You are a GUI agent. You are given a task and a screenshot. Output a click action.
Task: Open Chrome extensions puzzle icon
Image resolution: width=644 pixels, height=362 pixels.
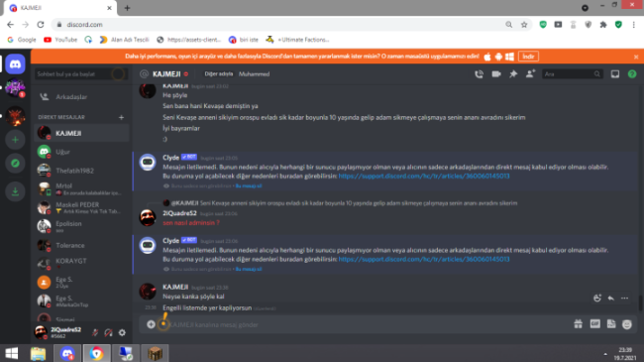603,25
